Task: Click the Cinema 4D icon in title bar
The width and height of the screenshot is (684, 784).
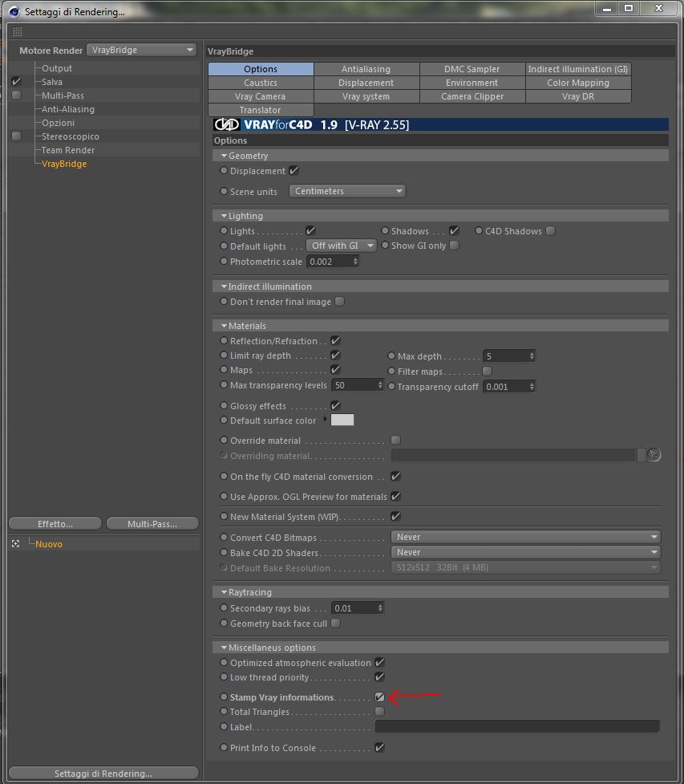Action: [x=14, y=11]
